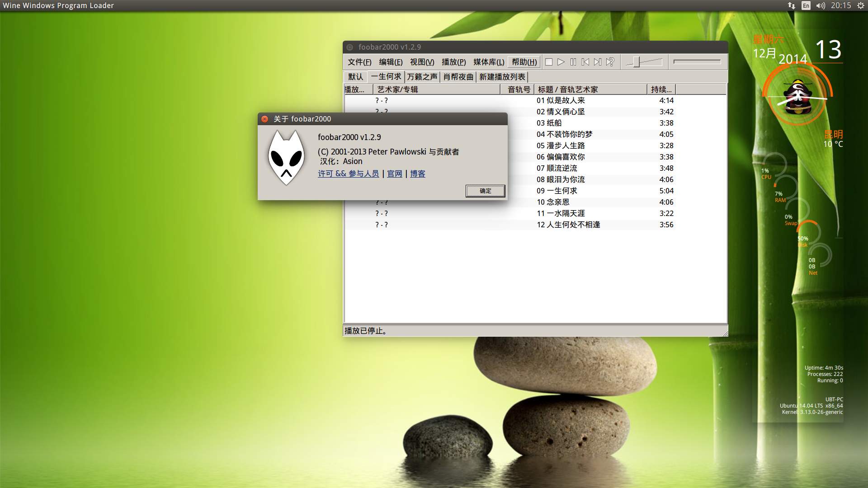Jump to the previous track icon
This screenshot has height=488, width=868.
point(585,62)
